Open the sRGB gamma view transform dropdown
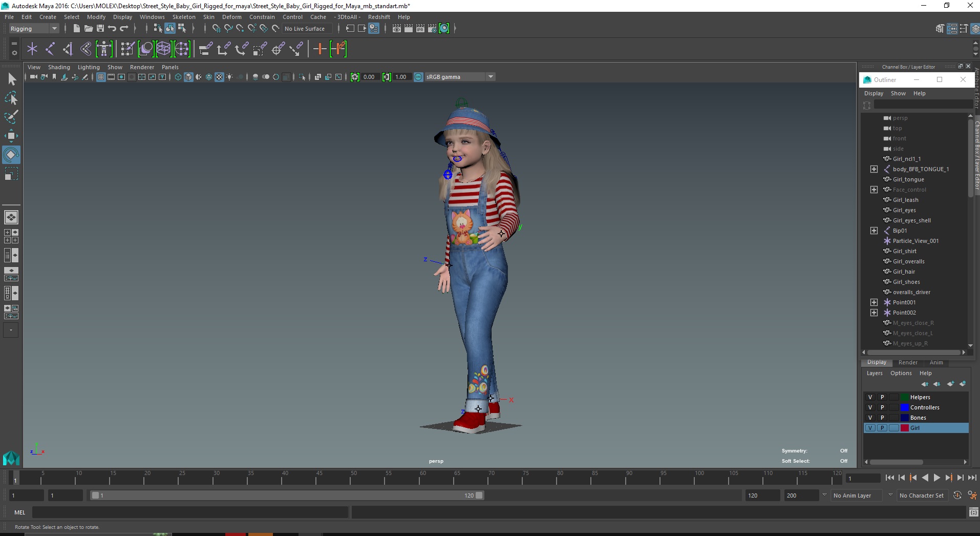This screenshot has height=536, width=980. click(x=460, y=77)
